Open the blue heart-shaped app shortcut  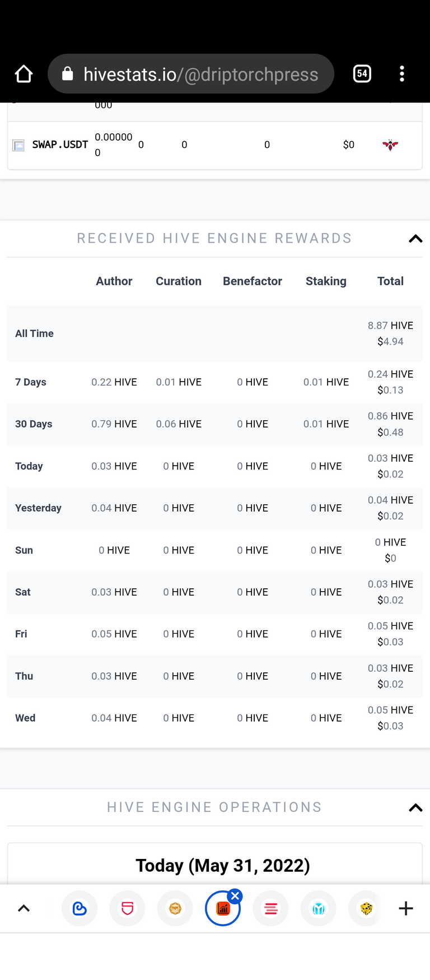point(80,908)
